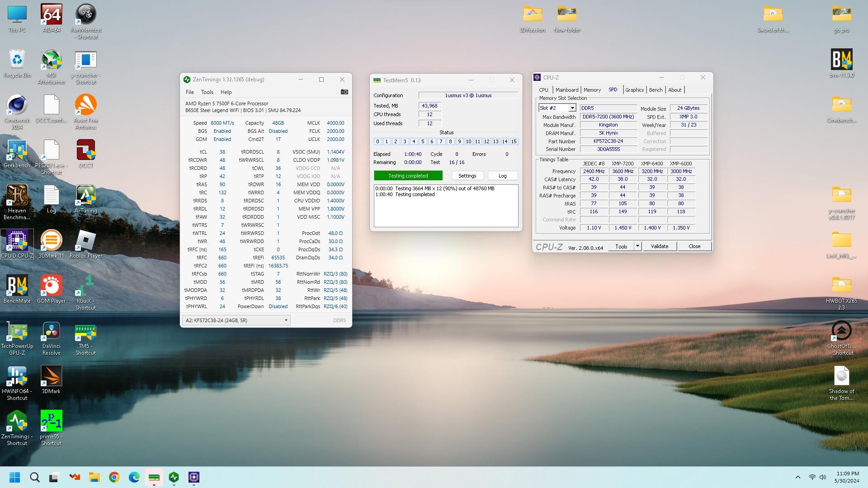
Task: Click TestMem5 thread status box 15
Action: (514, 141)
